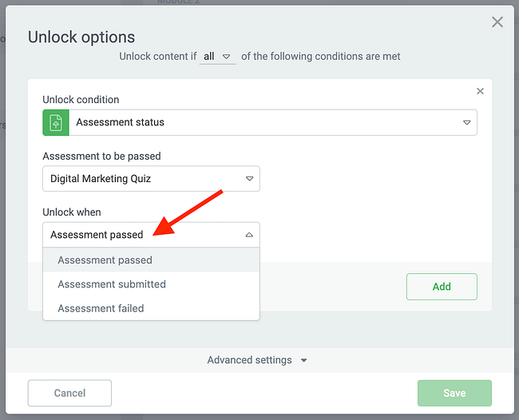Image resolution: width=519 pixels, height=420 pixels.
Task: Click the Cancel button
Action: [69, 393]
